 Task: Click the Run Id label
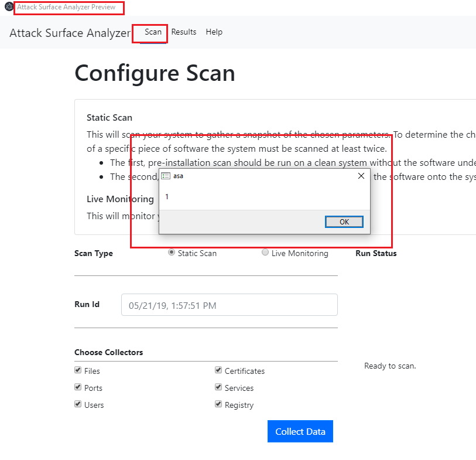coord(87,305)
